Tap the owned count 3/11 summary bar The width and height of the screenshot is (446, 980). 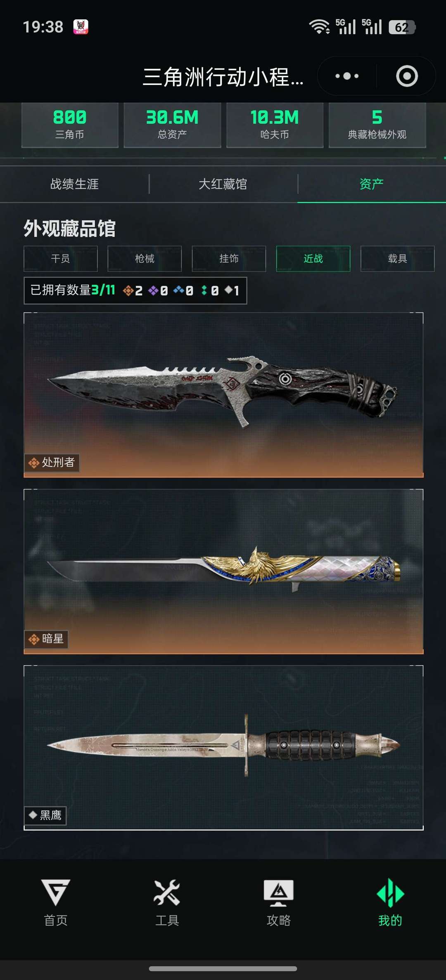tap(135, 290)
